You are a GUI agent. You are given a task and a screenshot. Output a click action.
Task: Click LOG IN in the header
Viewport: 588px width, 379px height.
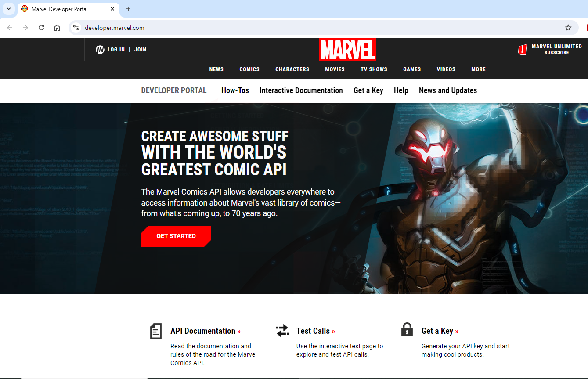click(116, 50)
